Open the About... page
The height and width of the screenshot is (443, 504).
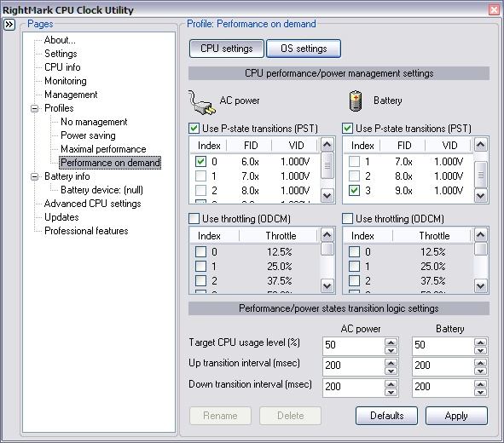(60, 40)
